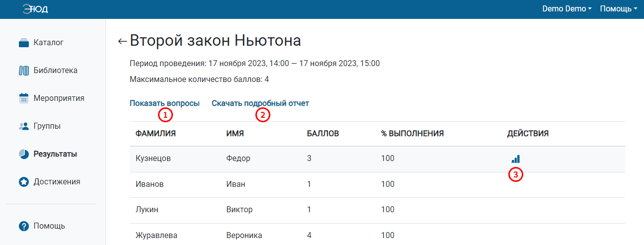Go back using the left arrow
Viewport: 644px width, 245px height.
122,41
